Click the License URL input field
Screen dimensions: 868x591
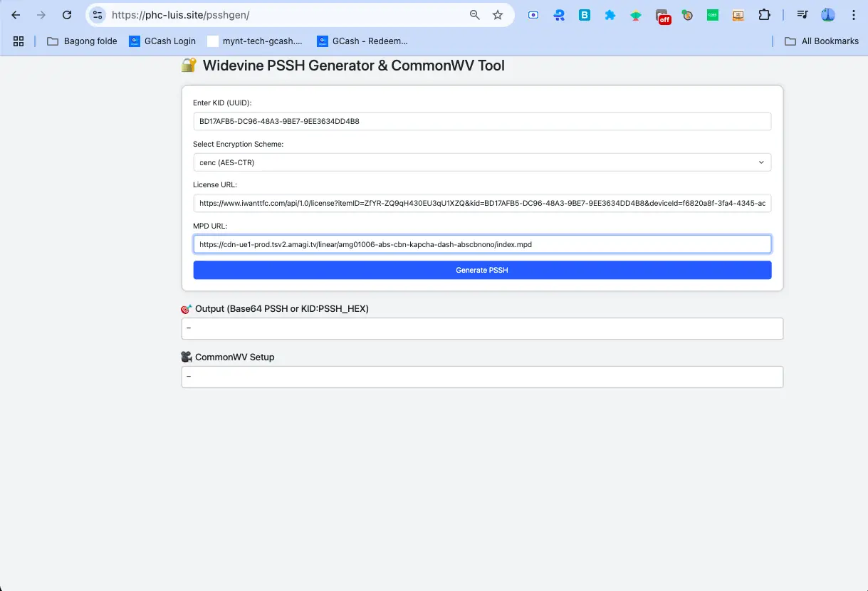click(x=482, y=204)
